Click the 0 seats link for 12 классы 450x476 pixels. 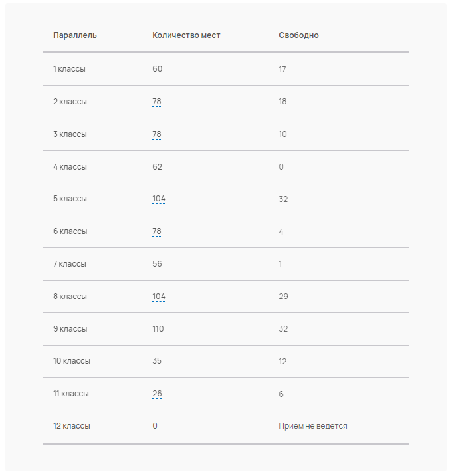pyautogui.click(x=155, y=426)
